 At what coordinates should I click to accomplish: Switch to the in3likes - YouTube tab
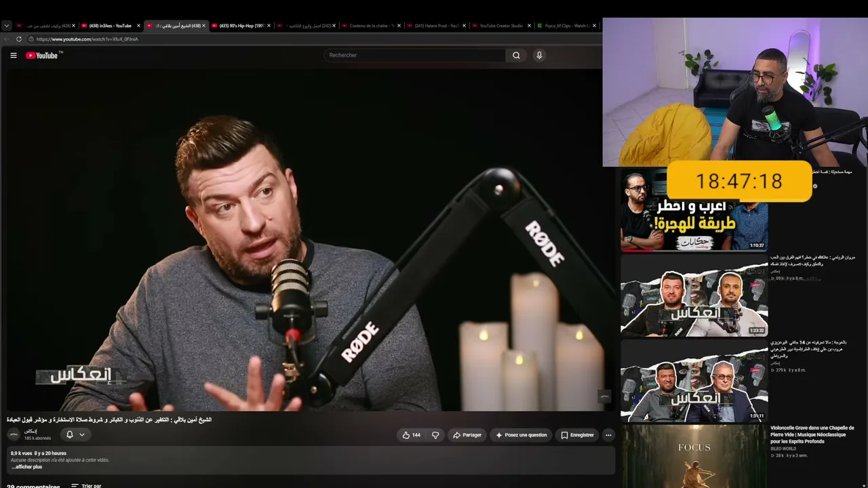[x=110, y=26]
